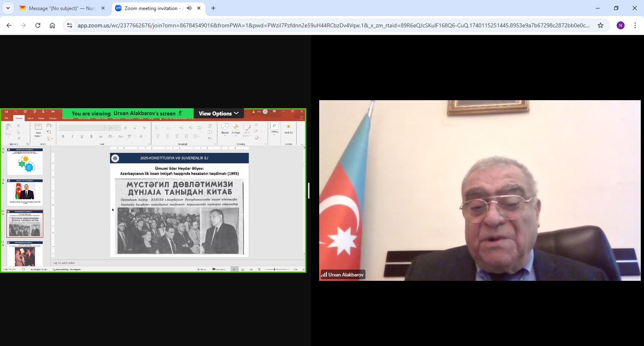The height and width of the screenshot is (346, 644).
Task: Click the PowerPoint zoom slider
Action: (275, 269)
